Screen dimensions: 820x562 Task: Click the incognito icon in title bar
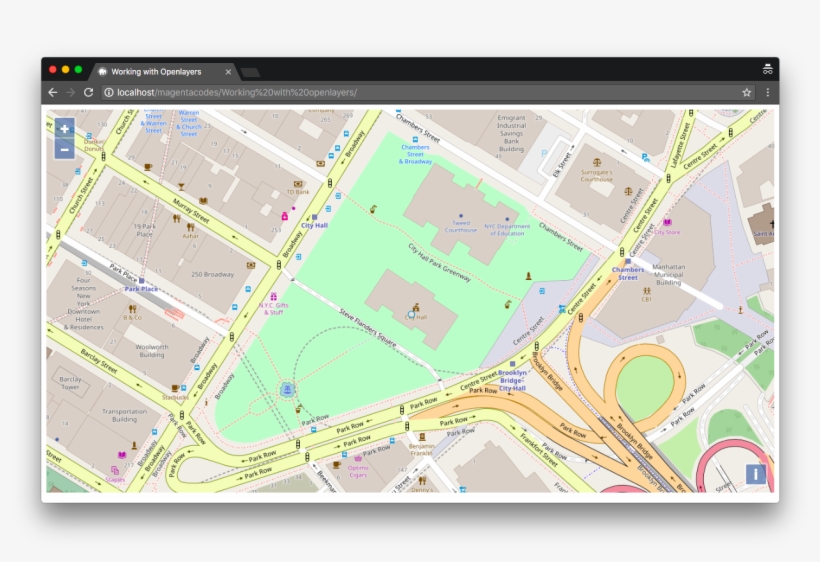coord(767,70)
